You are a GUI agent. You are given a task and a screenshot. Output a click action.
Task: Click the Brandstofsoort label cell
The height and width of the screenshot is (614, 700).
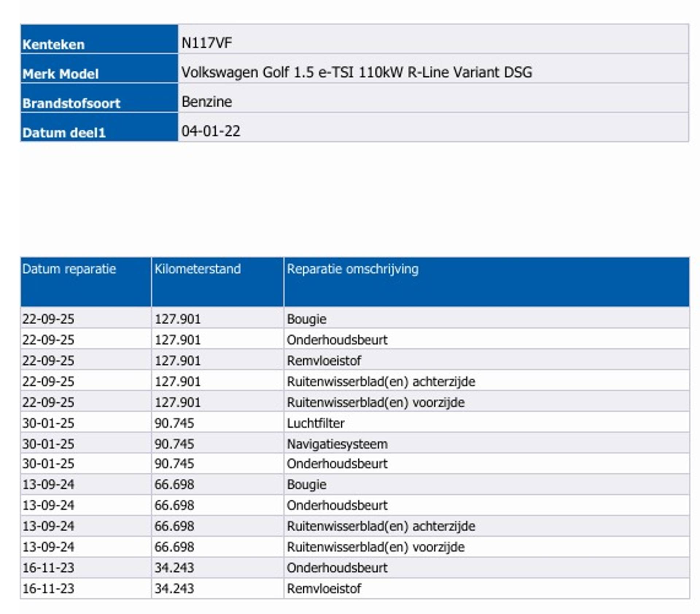tap(71, 103)
